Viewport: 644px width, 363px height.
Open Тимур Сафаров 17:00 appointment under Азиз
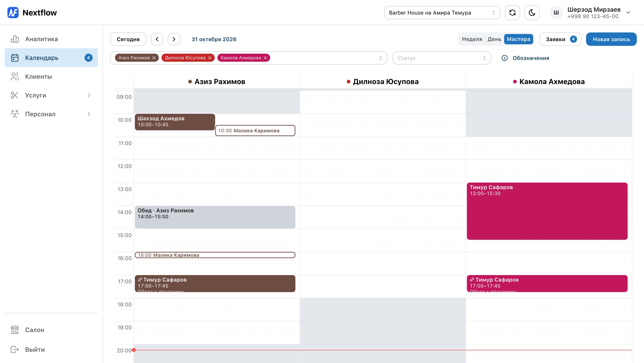coord(215,284)
